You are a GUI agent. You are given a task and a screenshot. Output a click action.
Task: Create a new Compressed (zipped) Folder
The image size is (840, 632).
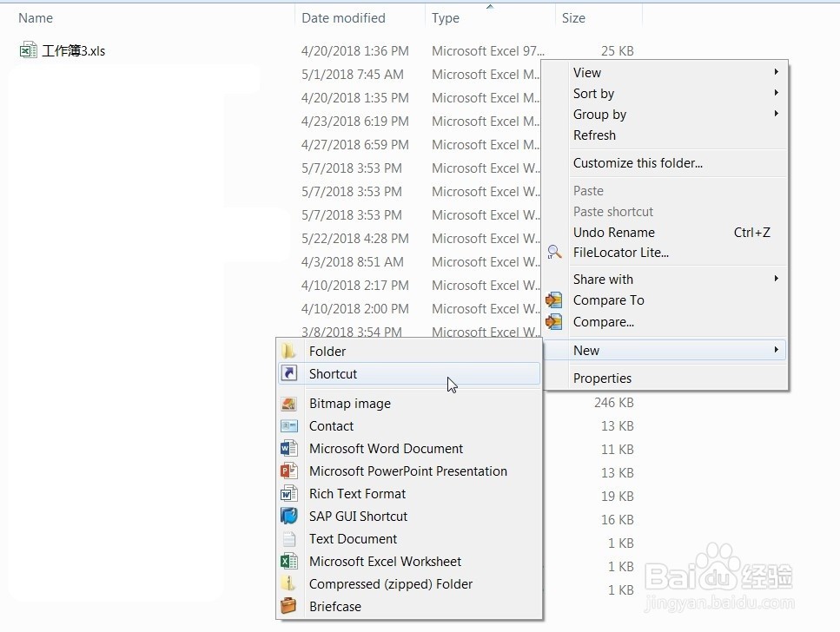click(409, 583)
